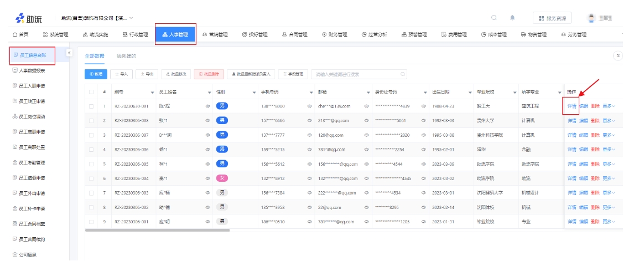Show the hidden phone number 138****8000
The image size is (644, 261).
point(310,105)
